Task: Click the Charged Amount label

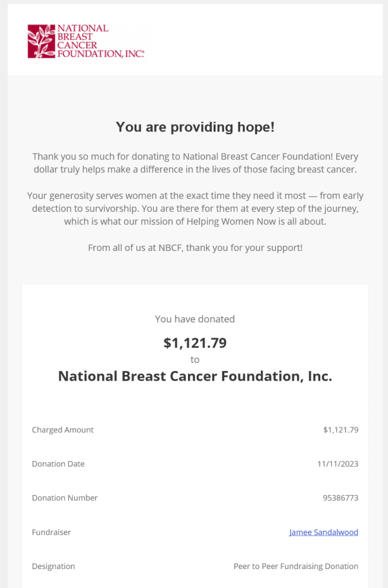Action: coord(63,430)
